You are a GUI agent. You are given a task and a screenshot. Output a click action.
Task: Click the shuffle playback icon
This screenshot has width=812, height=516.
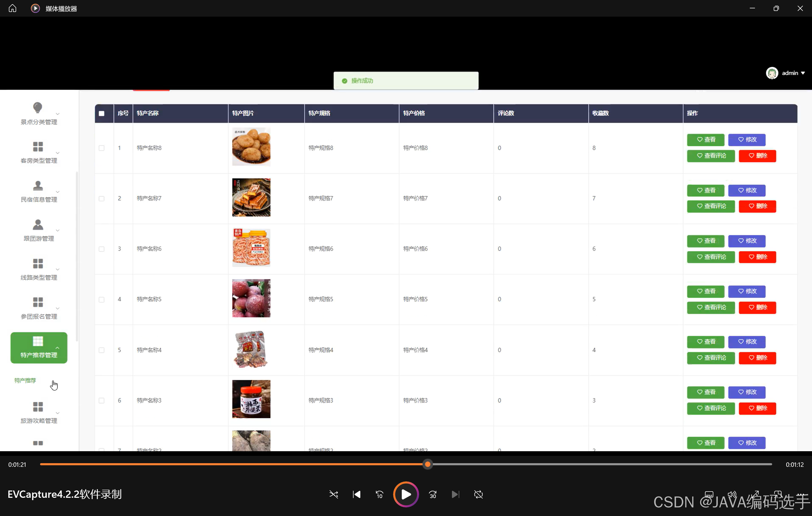coord(333,494)
